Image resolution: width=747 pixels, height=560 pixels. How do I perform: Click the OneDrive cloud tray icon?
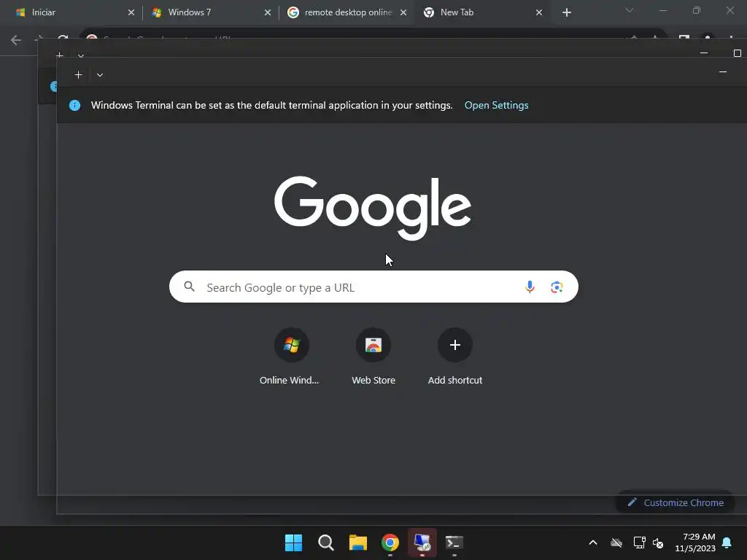[x=616, y=542]
